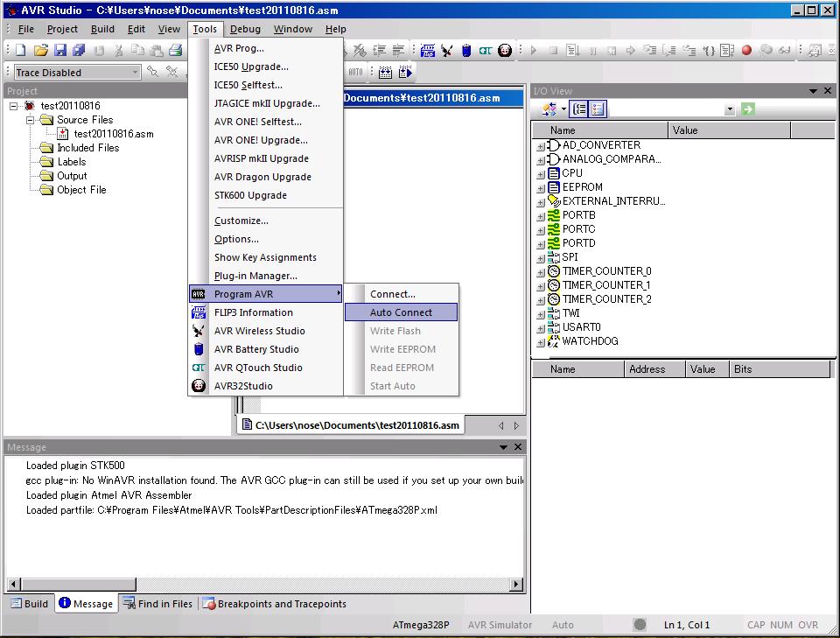Open the Debug menu
The image size is (840, 638).
245,29
